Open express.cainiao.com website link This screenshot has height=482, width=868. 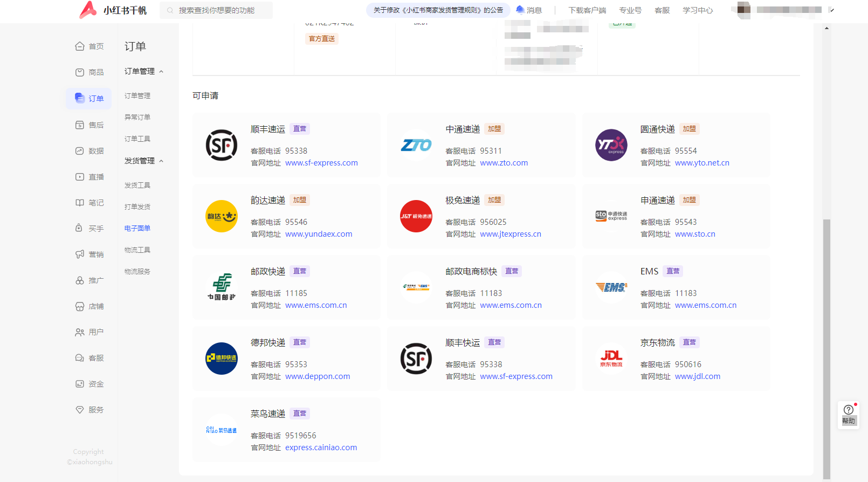[x=321, y=447]
